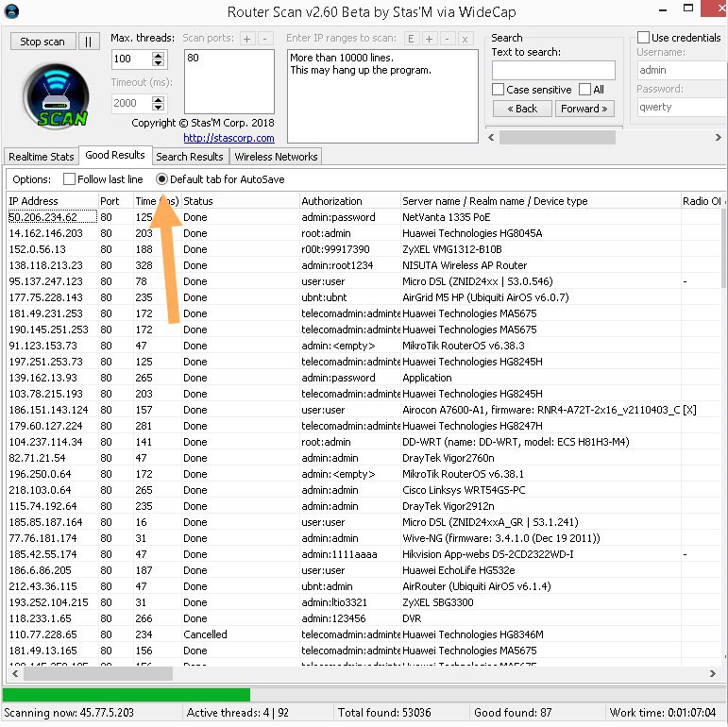Click inside the IP ranges to scan box
This screenshot has width=728, height=727.
(382, 96)
